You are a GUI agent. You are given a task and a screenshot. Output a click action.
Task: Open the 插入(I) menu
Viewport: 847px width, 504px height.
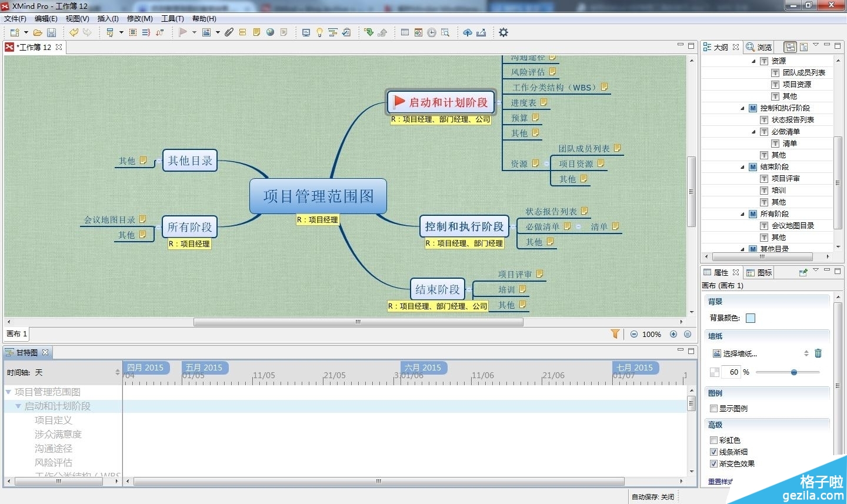(x=108, y=19)
